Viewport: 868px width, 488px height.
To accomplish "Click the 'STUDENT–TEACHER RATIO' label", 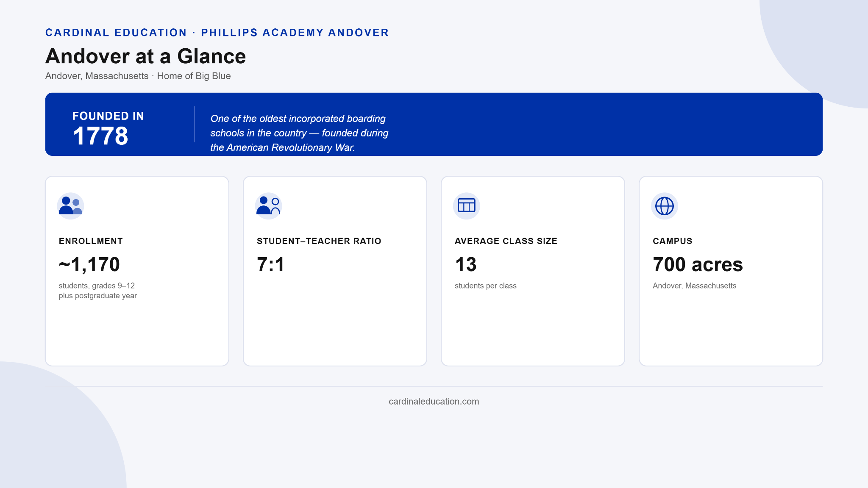I will [319, 241].
